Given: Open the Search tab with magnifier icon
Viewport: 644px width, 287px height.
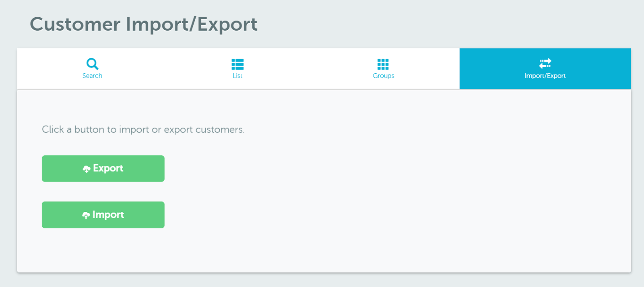Looking at the screenshot, I should 92,69.
